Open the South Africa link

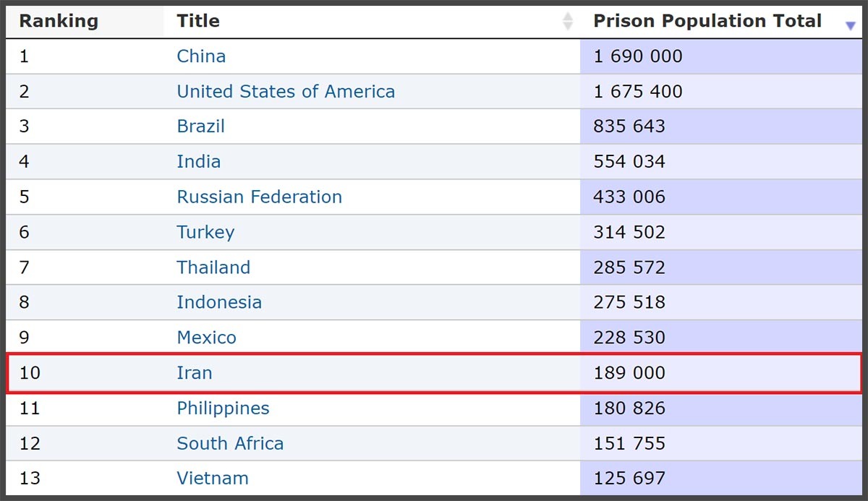[230, 443]
